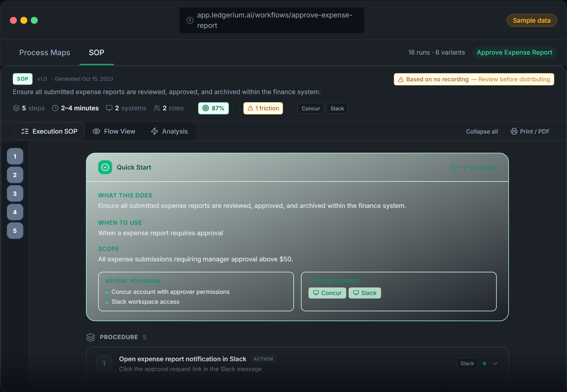Click the Slack chip under Systems Needed
This screenshot has width=567, height=392.
tap(365, 293)
